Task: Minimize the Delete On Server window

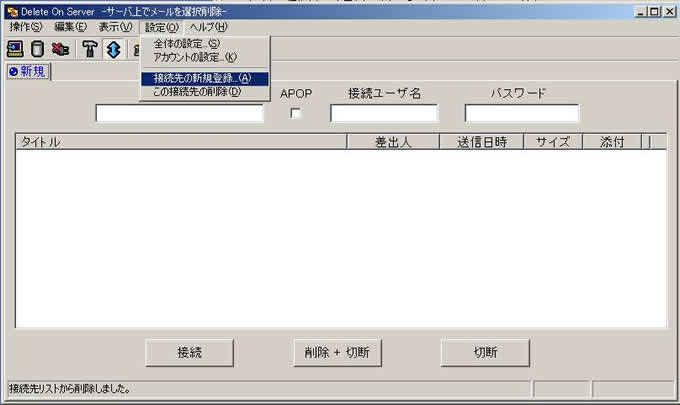Action: [641, 12]
